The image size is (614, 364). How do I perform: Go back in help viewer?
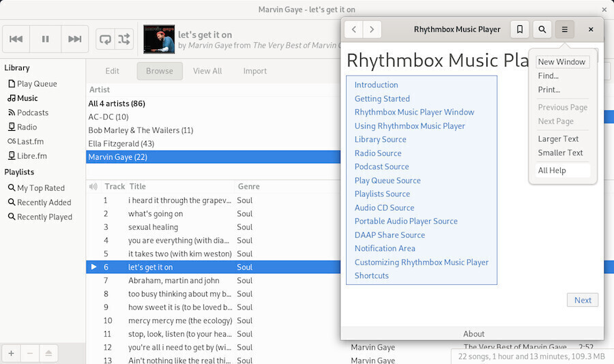click(x=354, y=29)
